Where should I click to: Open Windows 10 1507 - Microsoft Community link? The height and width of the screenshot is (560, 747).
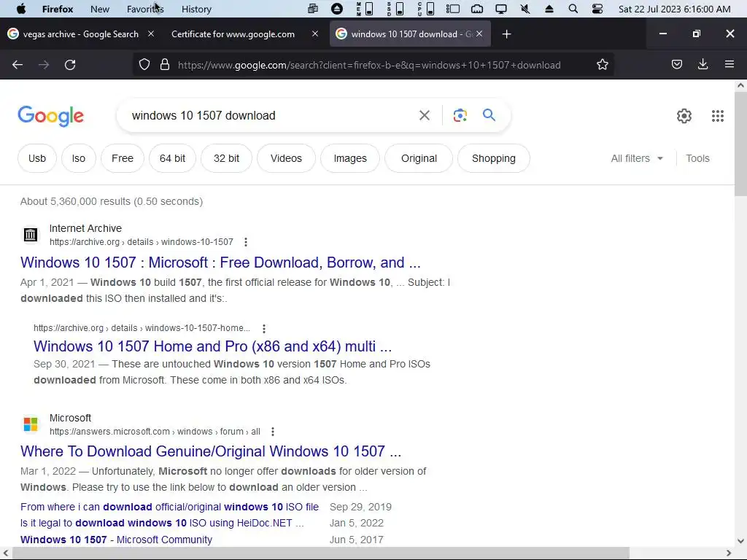116,540
